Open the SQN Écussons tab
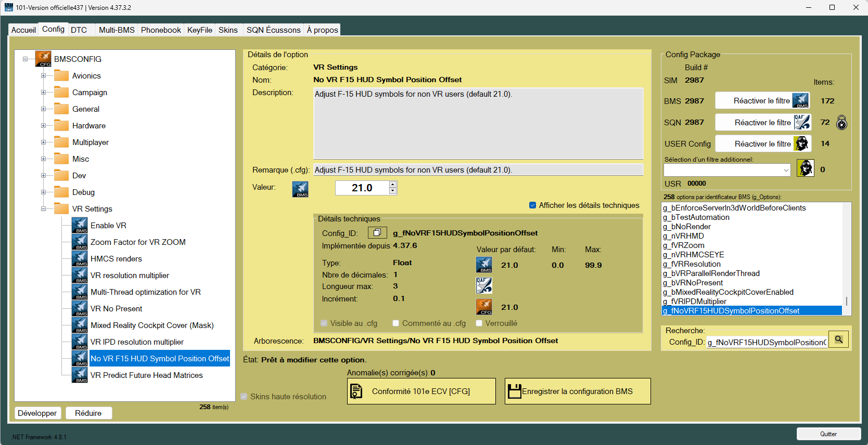This screenshot has width=868, height=445. pos(273,30)
